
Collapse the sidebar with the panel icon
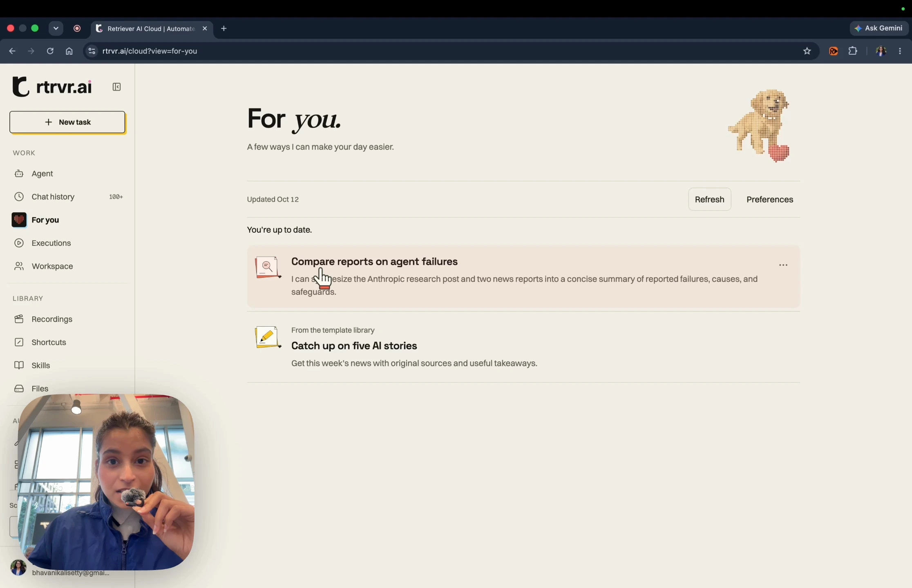click(x=116, y=87)
